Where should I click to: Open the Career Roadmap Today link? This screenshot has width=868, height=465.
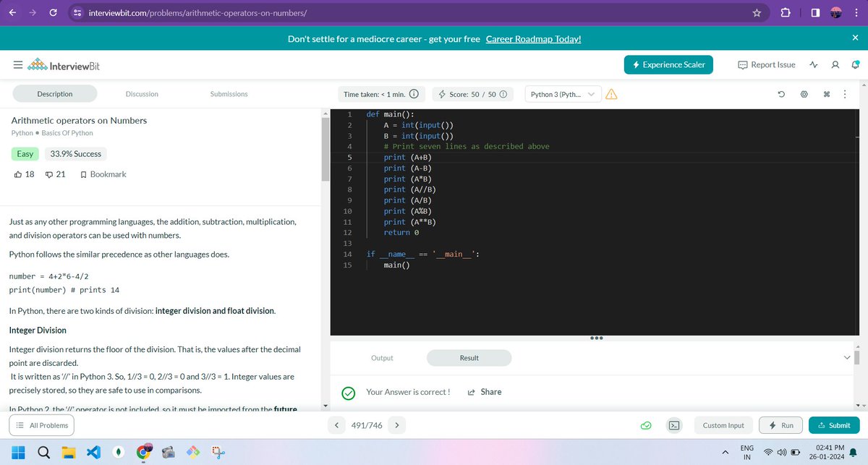pos(534,38)
